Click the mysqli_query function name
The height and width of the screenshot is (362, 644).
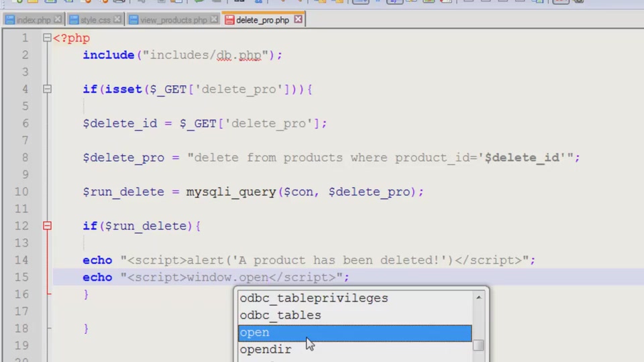click(x=231, y=192)
